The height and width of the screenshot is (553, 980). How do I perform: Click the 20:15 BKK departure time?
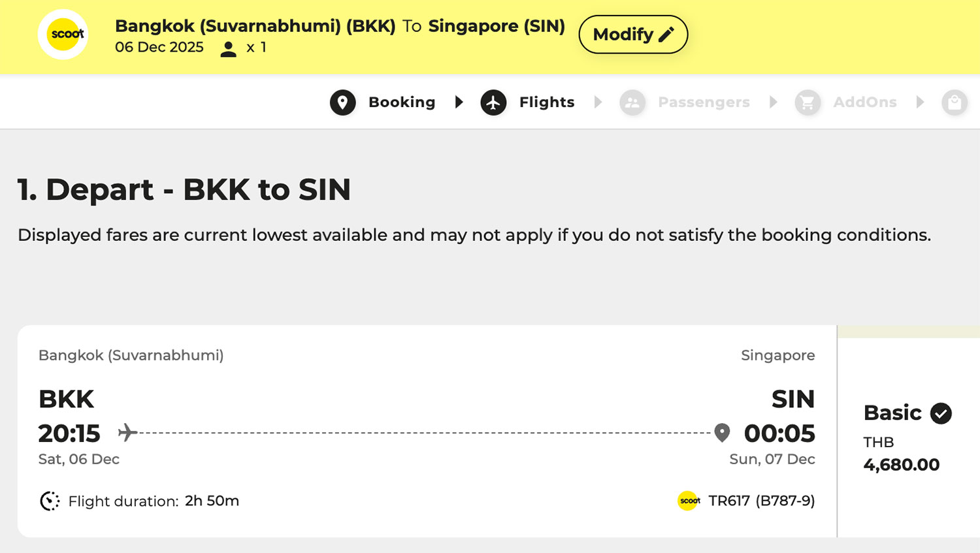point(69,434)
